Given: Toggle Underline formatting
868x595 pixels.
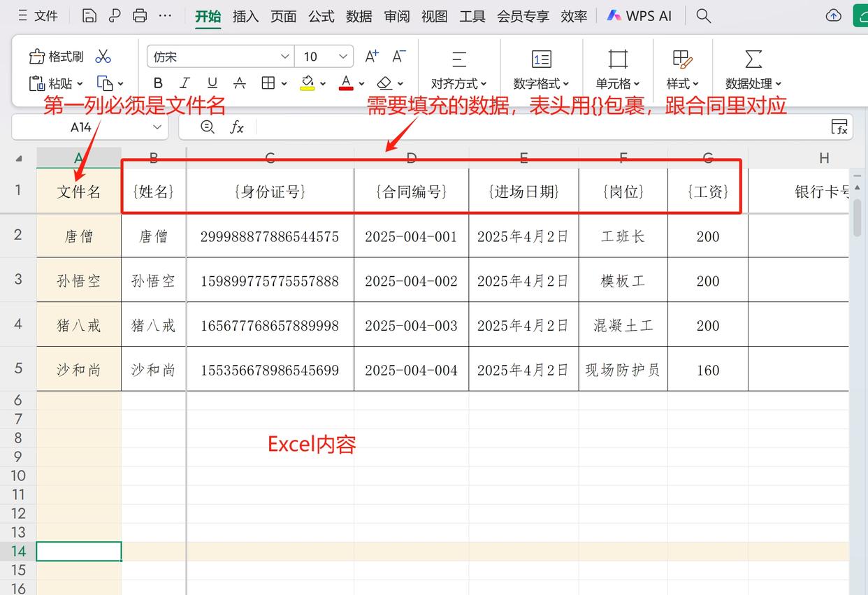Looking at the screenshot, I should click(212, 83).
